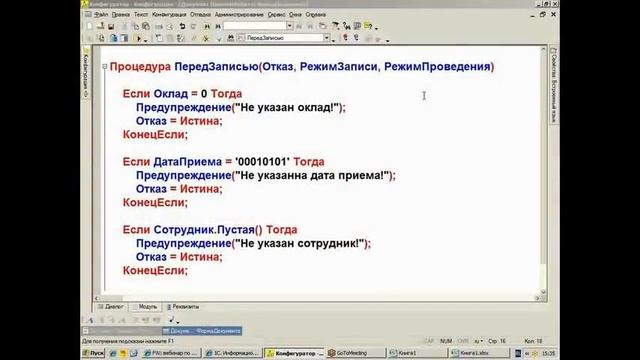This screenshot has width=640, height=360.
Task: Click the yellow help question mark icon
Action: point(368,26)
